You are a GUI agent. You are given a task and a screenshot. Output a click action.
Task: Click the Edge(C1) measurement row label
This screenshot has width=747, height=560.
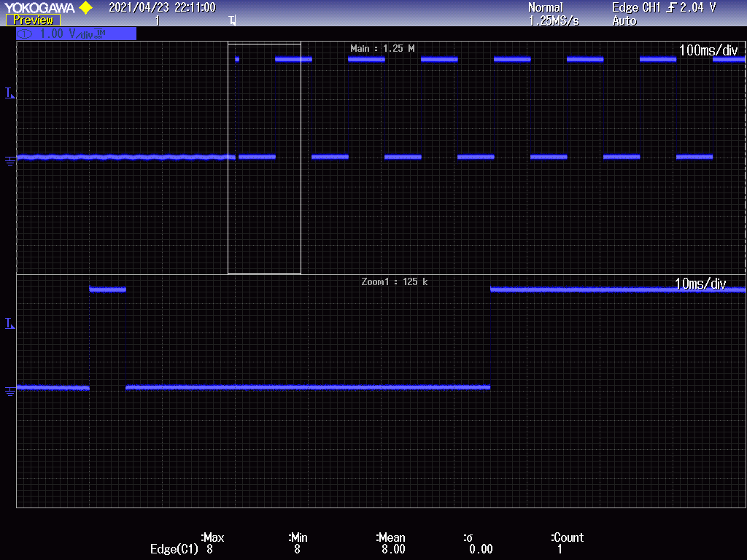click(x=174, y=549)
